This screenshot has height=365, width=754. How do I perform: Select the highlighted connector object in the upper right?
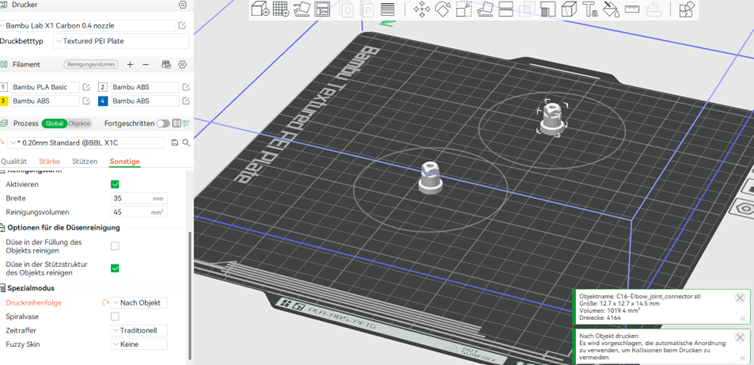pos(552,119)
